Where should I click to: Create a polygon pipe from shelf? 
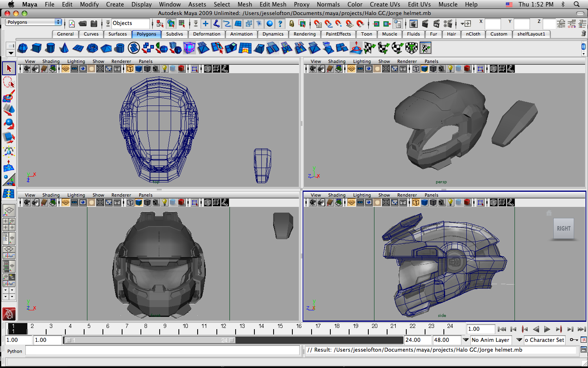(120, 48)
